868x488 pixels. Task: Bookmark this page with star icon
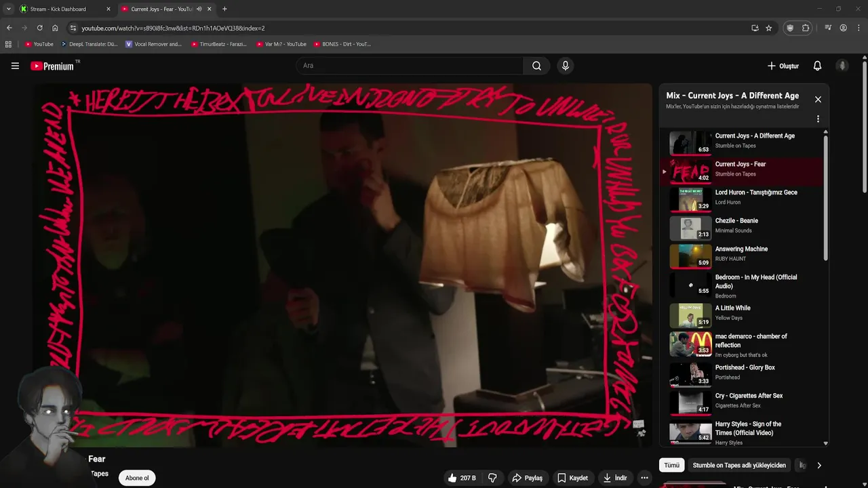[769, 28]
